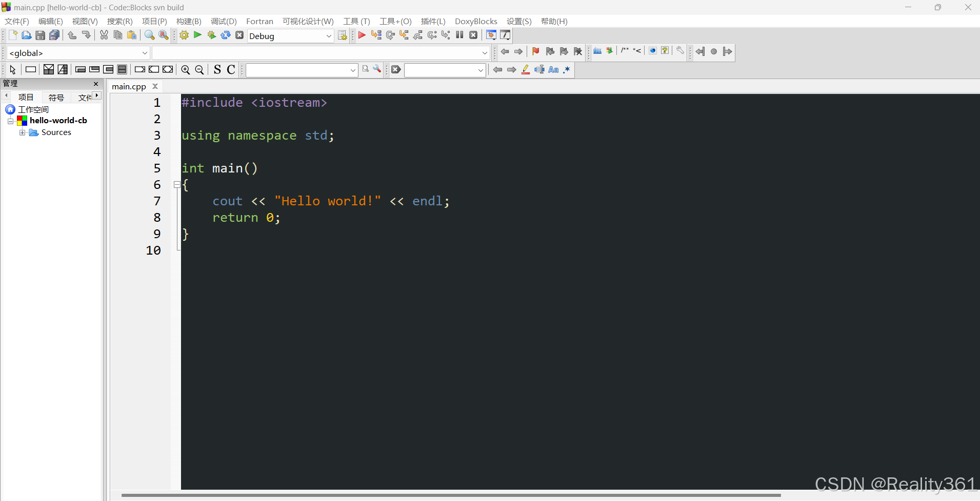The height and width of the screenshot is (501, 980).
Task: Build the project with the gear icon
Action: pyautogui.click(x=184, y=35)
